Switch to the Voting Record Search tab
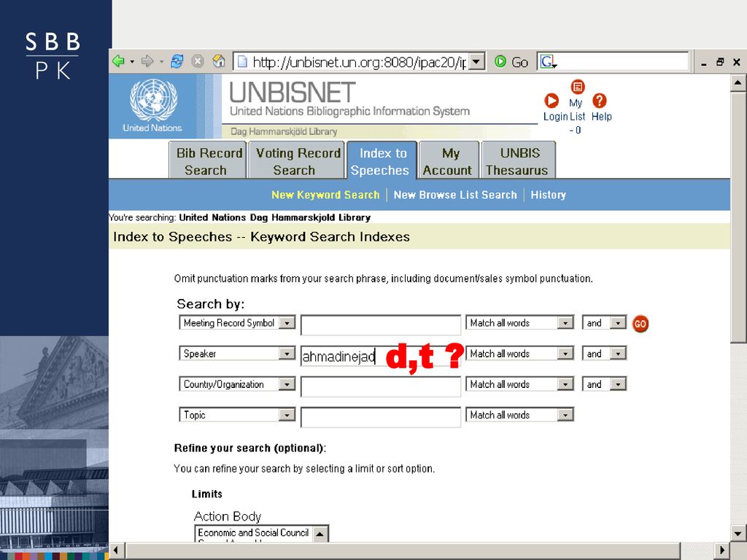747x560 pixels. [297, 160]
